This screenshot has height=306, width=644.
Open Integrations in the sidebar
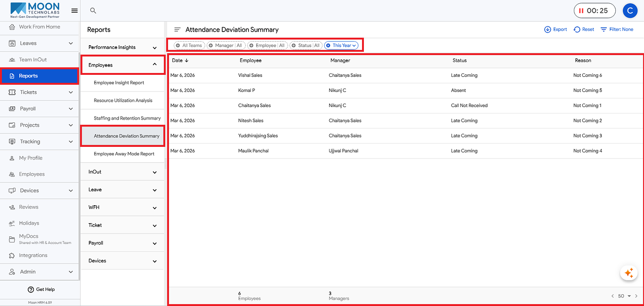[x=39, y=256]
